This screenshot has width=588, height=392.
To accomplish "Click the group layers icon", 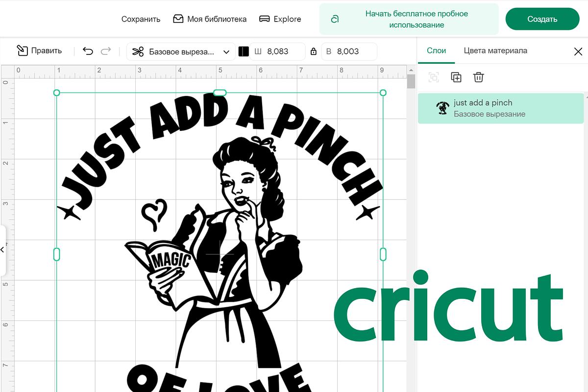I will [x=434, y=77].
